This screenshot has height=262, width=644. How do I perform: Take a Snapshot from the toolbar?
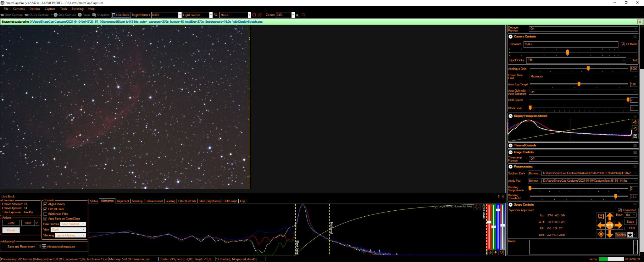coord(101,15)
